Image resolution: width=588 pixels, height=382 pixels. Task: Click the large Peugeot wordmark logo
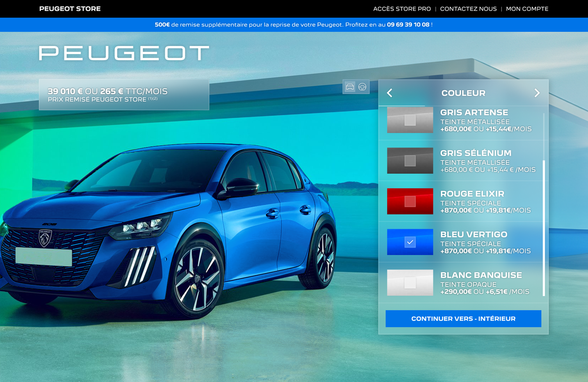124,53
